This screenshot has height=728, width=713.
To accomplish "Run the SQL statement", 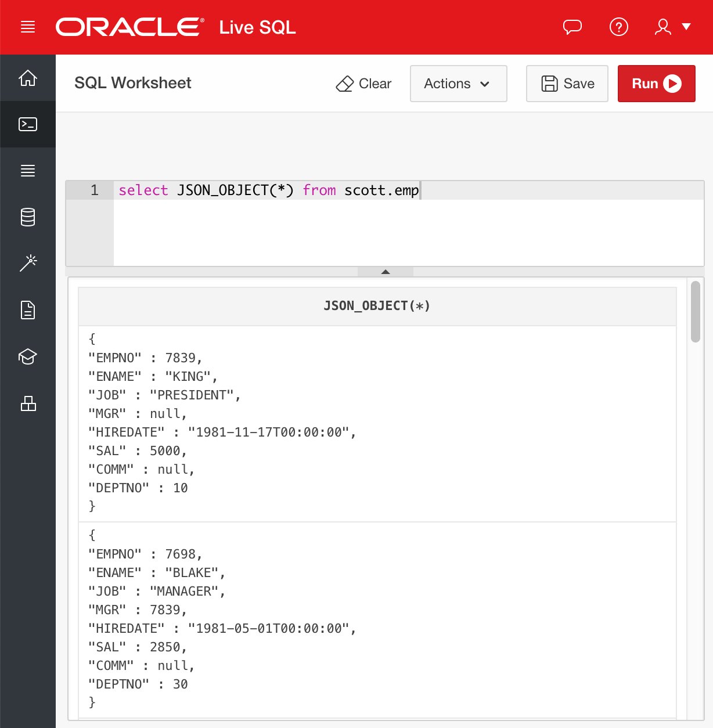I will 657,84.
